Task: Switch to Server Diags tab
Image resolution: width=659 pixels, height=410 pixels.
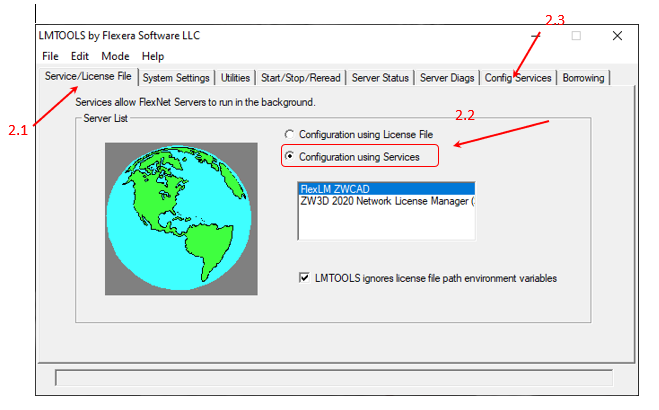Action: (447, 78)
